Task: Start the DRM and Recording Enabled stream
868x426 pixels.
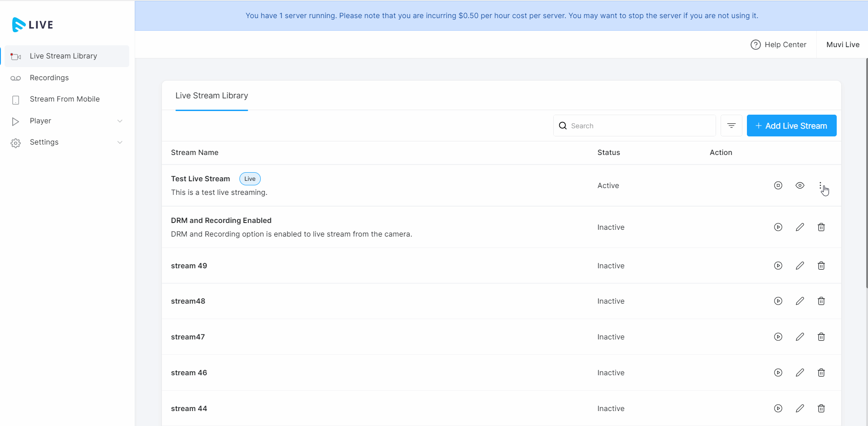Action: coord(778,227)
